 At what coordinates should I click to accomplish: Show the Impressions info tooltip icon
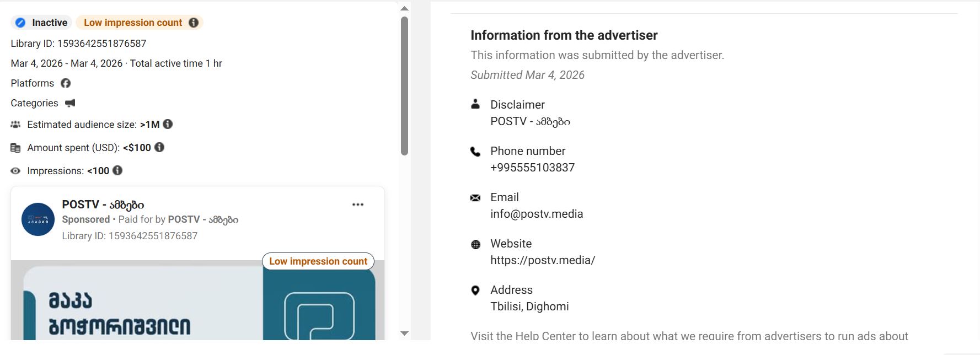pos(117,170)
